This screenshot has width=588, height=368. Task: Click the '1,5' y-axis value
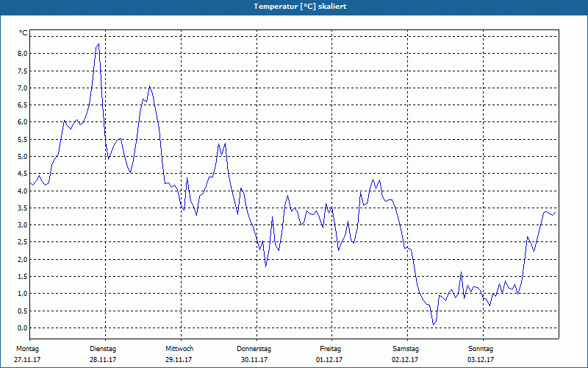23,277
